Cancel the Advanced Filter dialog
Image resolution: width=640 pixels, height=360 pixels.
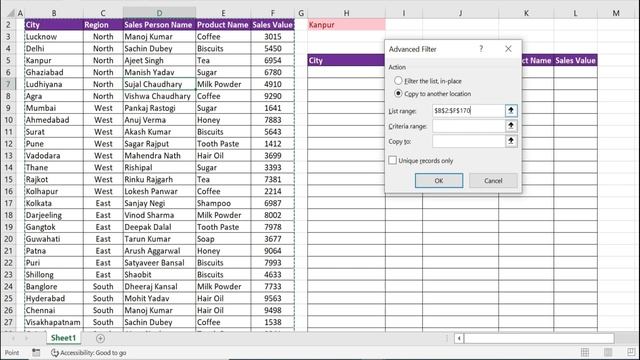[493, 180]
